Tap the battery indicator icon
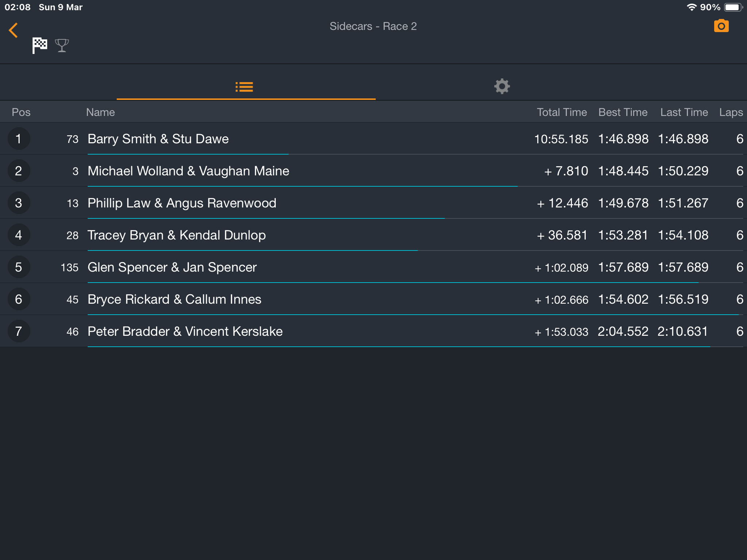747x560 pixels. tap(733, 7)
